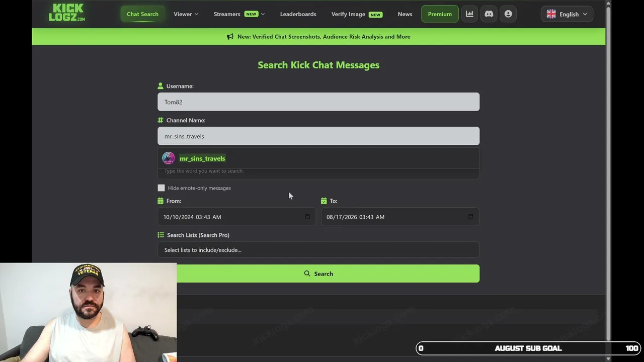The height and width of the screenshot is (362, 644).
Task: Expand the Streamers dropdown menu
Action: [x=239, y=14]
